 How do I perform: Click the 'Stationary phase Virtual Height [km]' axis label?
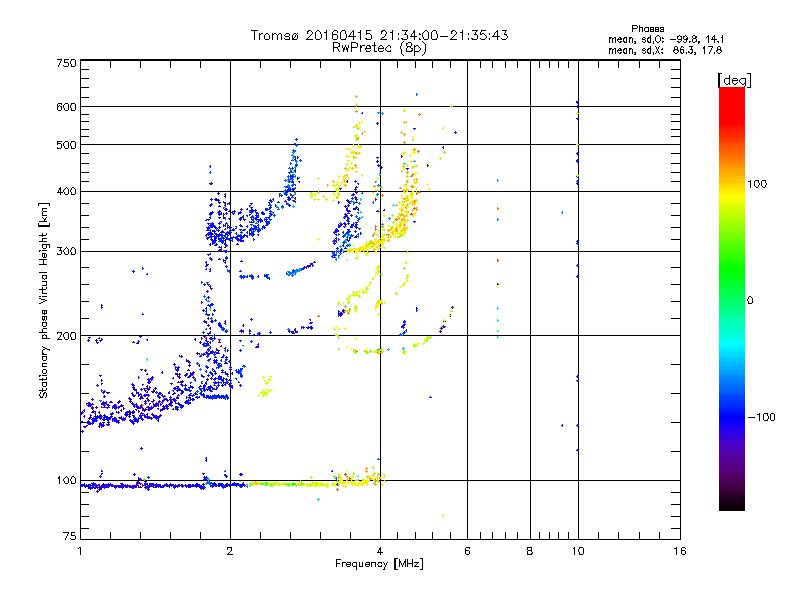tap(44, 301)
